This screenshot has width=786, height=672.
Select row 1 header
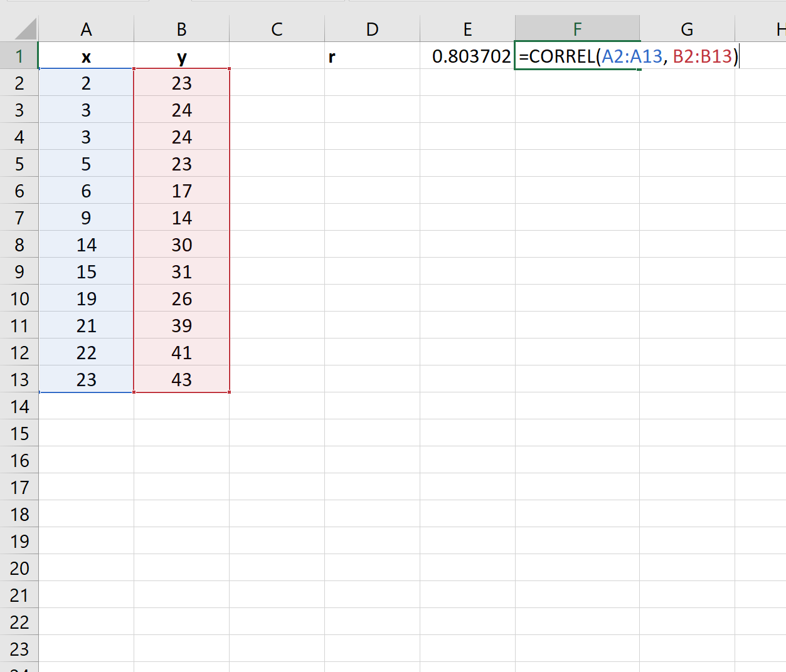pos(19,56)
